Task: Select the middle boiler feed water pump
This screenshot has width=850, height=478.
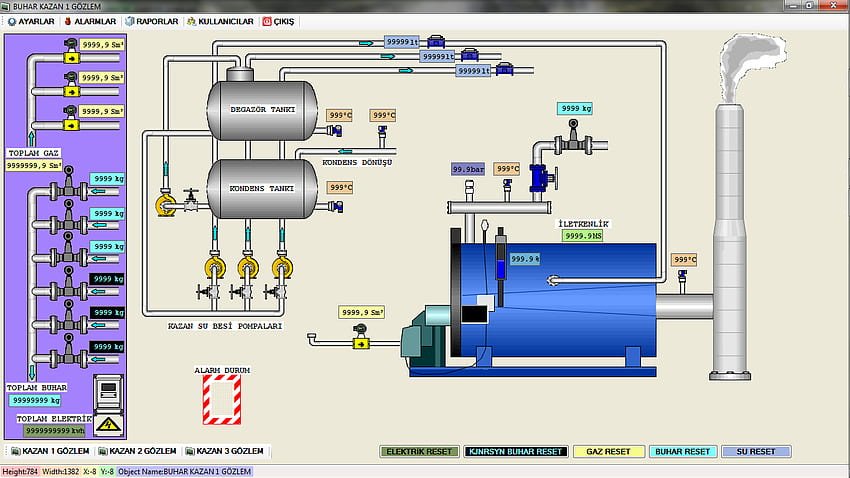Action: (x=248, y=267)
